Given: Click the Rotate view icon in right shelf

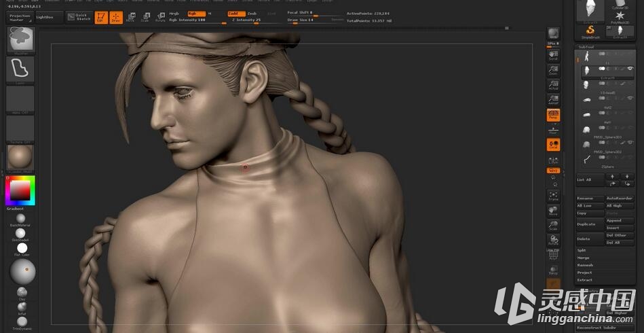Looking at the screenshot, I should point(553,241).
